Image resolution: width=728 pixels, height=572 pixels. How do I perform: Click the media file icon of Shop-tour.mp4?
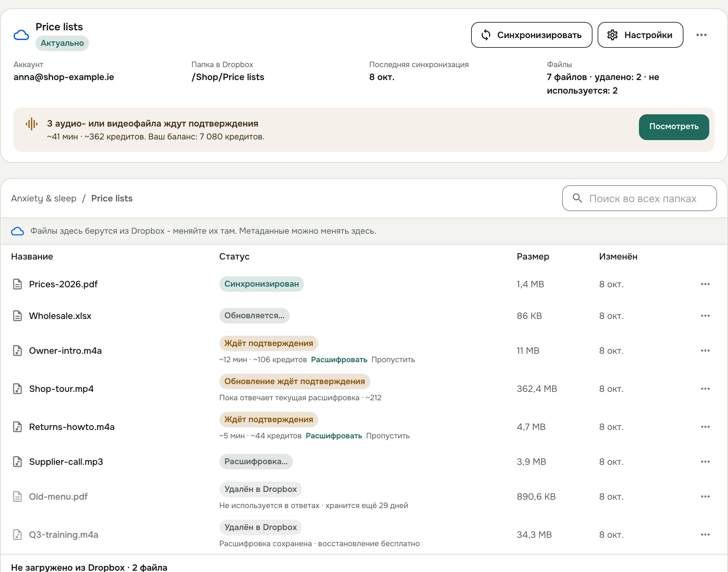17,388
